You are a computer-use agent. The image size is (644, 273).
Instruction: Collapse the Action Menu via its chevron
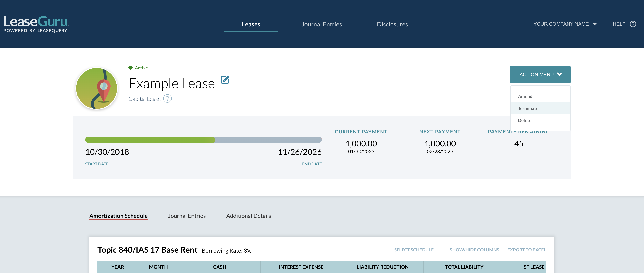[x=560, y=74]
